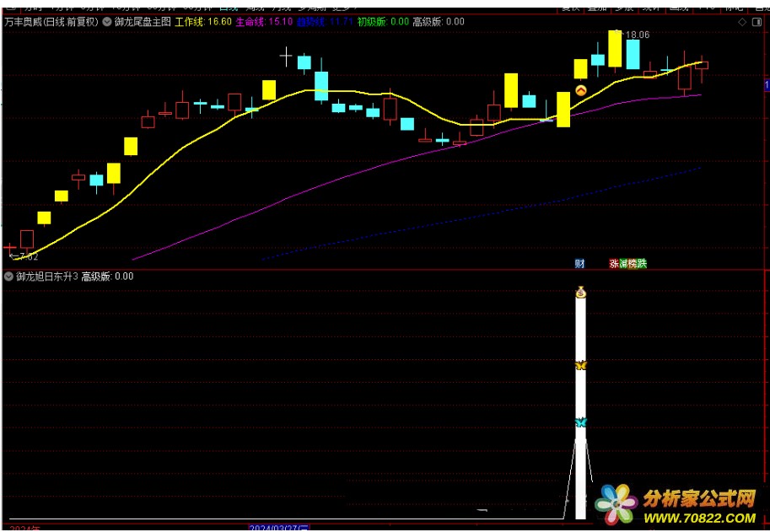
Task: Click the red 涨 tag
Action: pos(614,264)
